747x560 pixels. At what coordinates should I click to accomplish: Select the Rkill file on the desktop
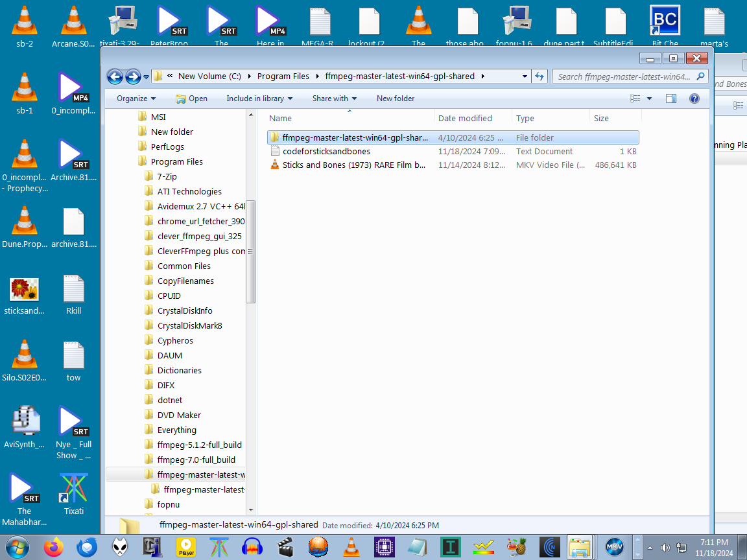coord(73,295)
